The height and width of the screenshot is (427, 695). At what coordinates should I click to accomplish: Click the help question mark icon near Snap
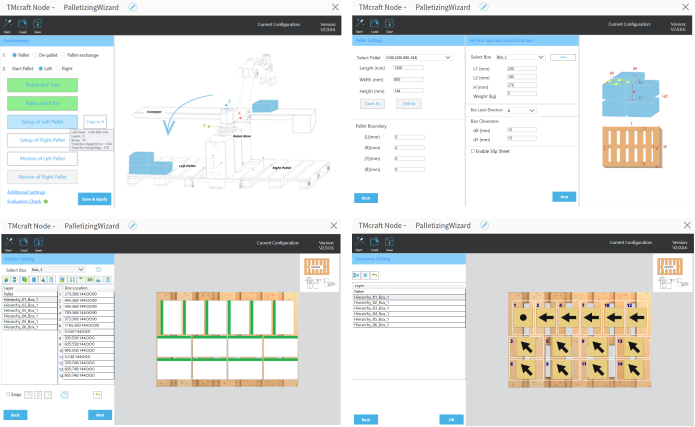point(65,395)
